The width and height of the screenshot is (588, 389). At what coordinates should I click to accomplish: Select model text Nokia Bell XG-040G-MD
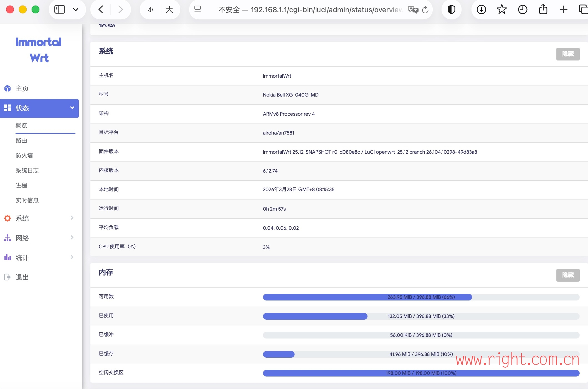[290, 95]
